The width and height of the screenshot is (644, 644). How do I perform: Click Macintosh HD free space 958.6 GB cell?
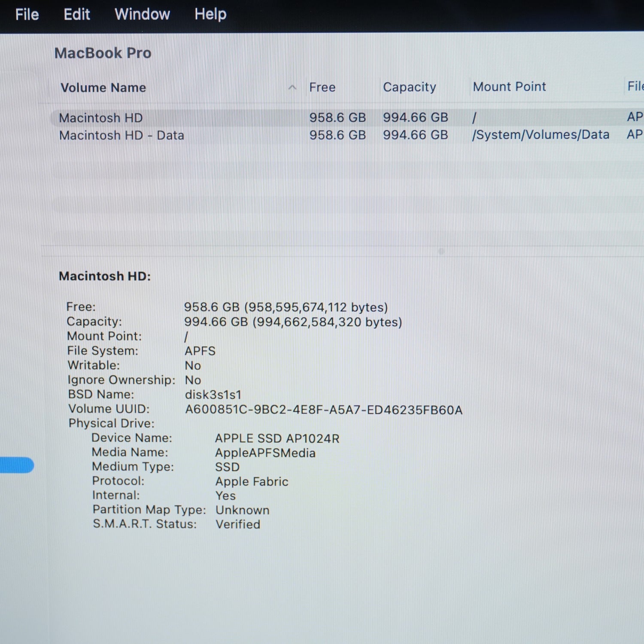pos(337,117)
